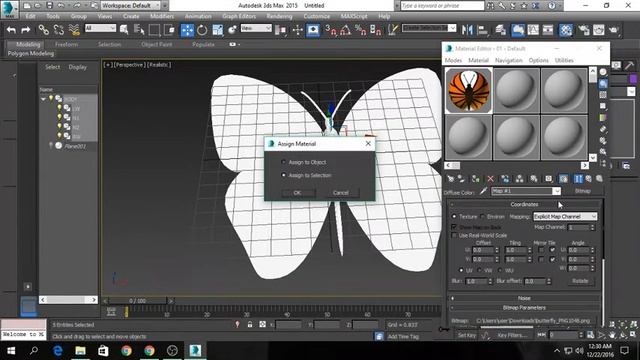Screen dimensions: 640x360
Task: Click OK in Assign Material dialog
Action: [x=298, y=193]
